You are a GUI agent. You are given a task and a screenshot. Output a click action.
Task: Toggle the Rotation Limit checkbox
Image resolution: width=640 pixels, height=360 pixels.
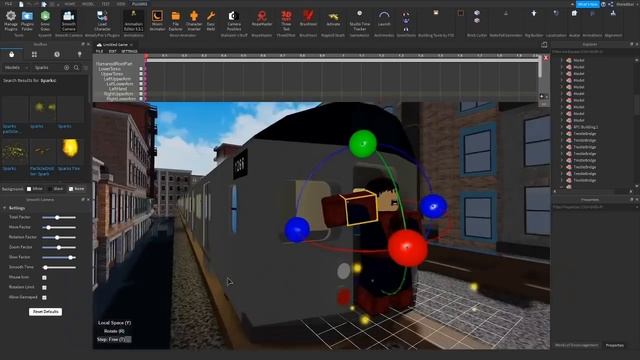pyautogui.click(x=44, y=287)
